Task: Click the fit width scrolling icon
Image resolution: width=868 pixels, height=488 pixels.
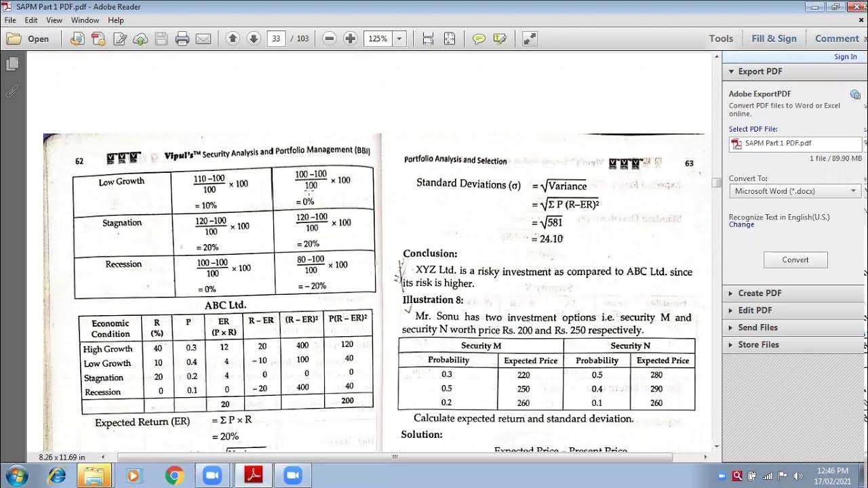Action: pyautogui.click(x=428, y=39)
